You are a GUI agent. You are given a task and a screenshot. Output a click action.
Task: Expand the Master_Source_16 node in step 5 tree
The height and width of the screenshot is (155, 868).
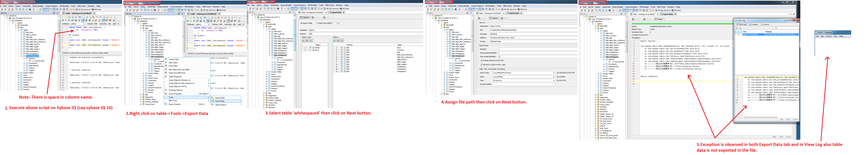tap(595, 114)
